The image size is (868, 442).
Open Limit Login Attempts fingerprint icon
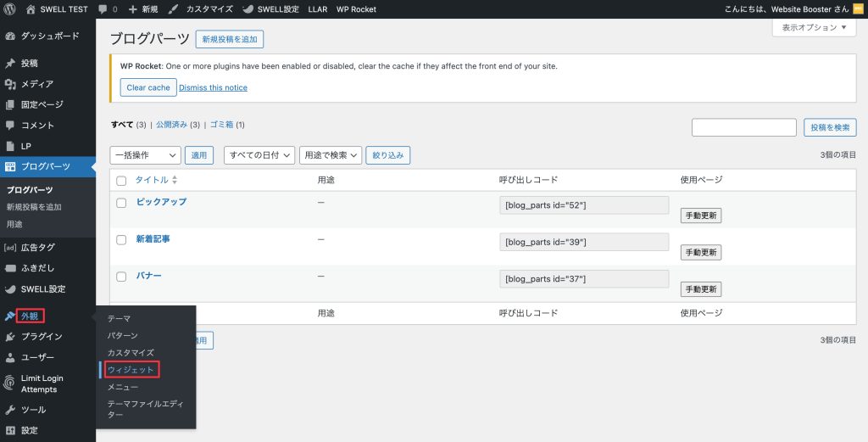(10, 383)
